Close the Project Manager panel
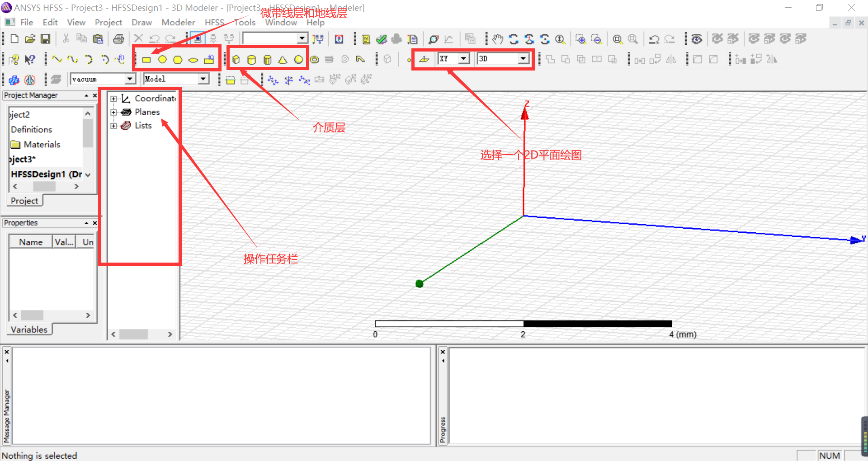Viewport: 868px width, 461px height. click(x=95, y=95)
